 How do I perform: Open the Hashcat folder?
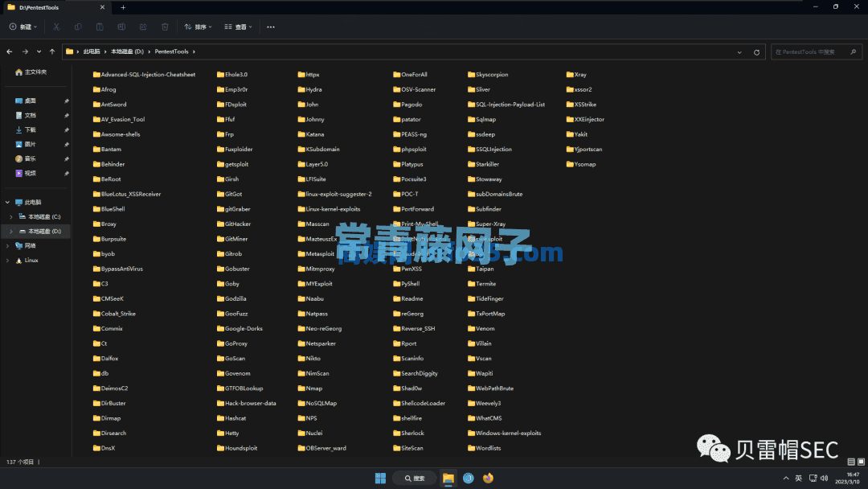point(231,418)
